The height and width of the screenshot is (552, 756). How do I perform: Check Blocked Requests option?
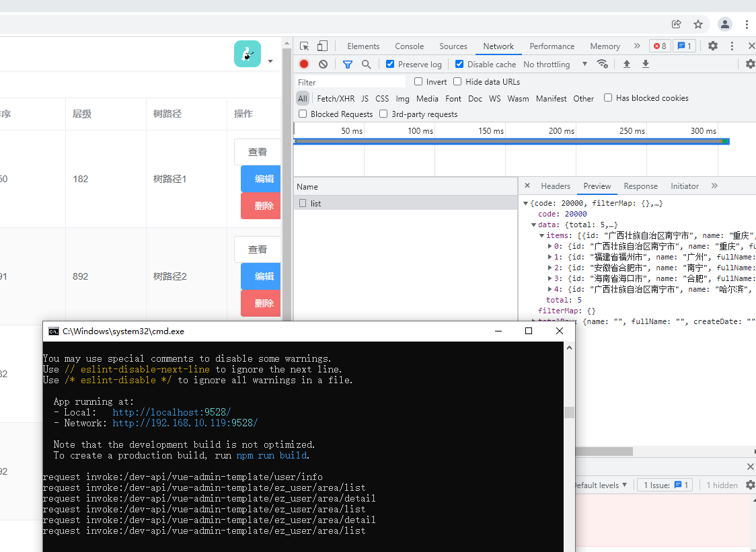coord(303,114)
